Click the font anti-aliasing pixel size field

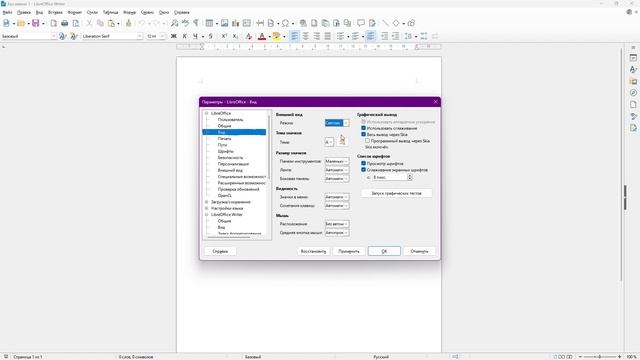pos(389,177)
